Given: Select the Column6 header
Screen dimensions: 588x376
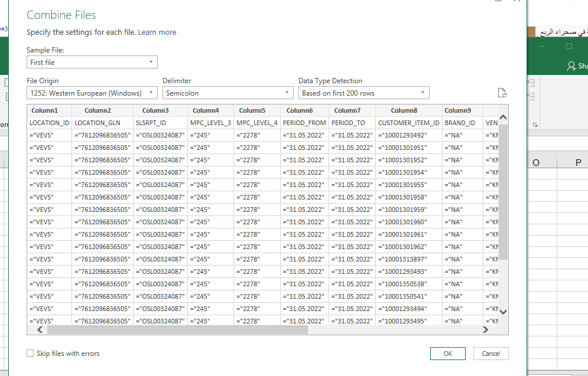Looking at the screenshot, I should pyautogui.click(x=304, y=110).
